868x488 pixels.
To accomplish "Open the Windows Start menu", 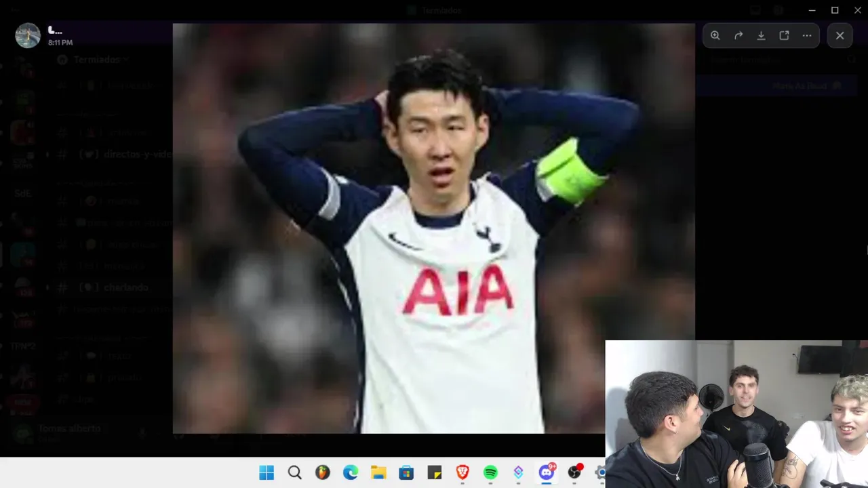I will [267, 472].
